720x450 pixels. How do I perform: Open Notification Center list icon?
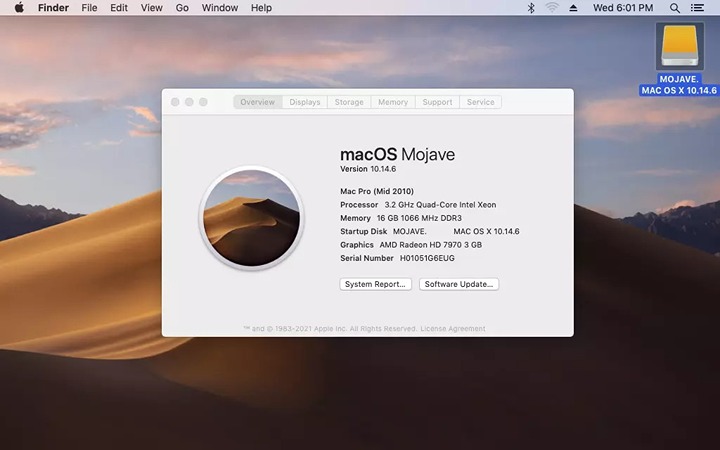(x=697, y=8)
